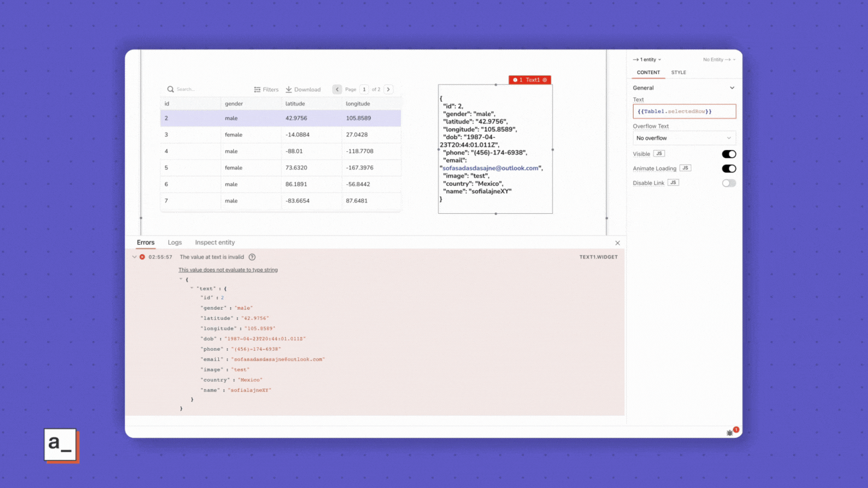The image size is (868, 488).
Task: Close the debugger panel
Action: tap(617, 243)
